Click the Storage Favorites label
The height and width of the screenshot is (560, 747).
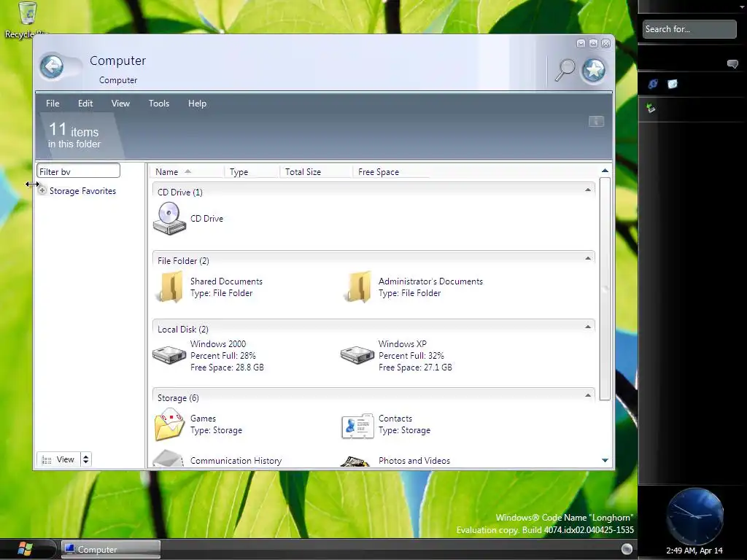pos(83,191)
